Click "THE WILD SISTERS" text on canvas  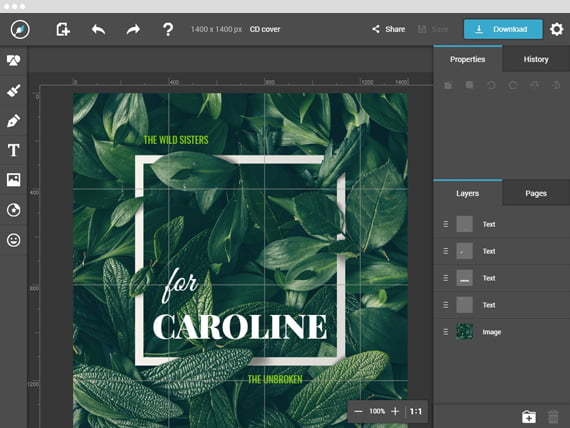click(x=176, y=140)
